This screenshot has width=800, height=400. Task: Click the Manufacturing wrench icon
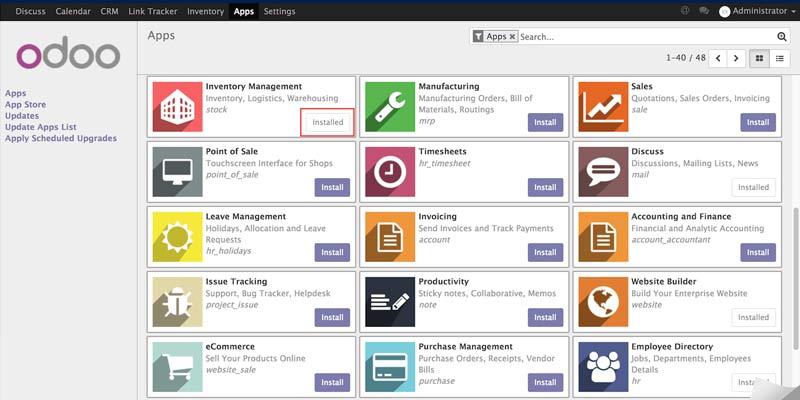390,107
